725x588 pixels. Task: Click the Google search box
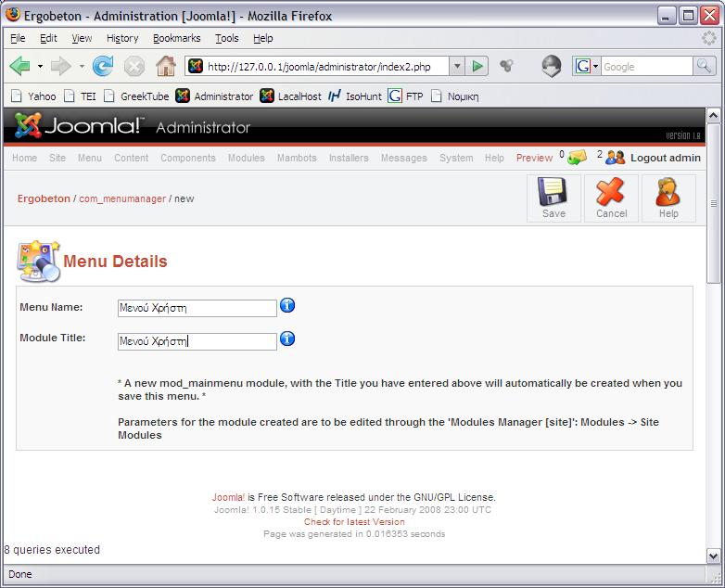point(646,66)
